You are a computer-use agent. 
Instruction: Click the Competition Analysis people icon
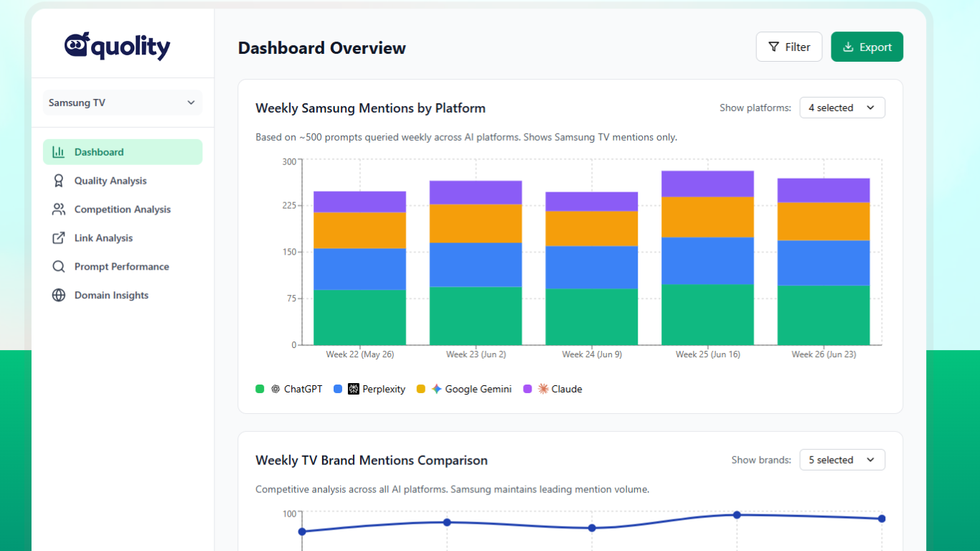click(59, 209)
